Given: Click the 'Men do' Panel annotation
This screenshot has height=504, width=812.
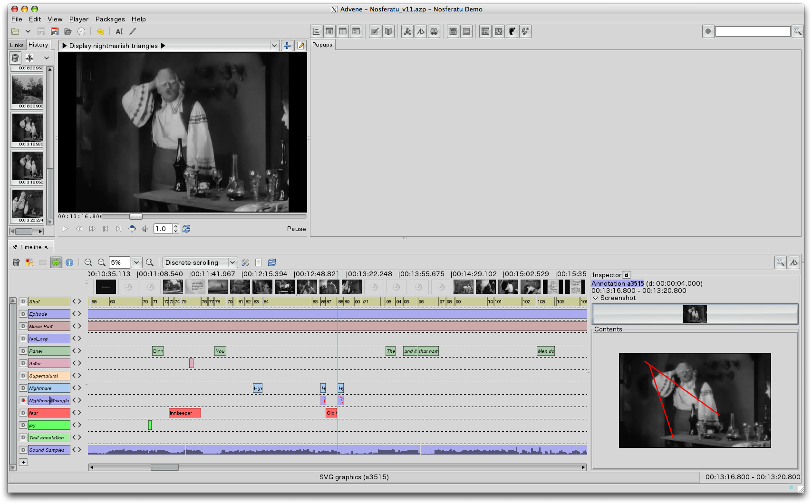Looking at the screenshot, I should 546,351.
